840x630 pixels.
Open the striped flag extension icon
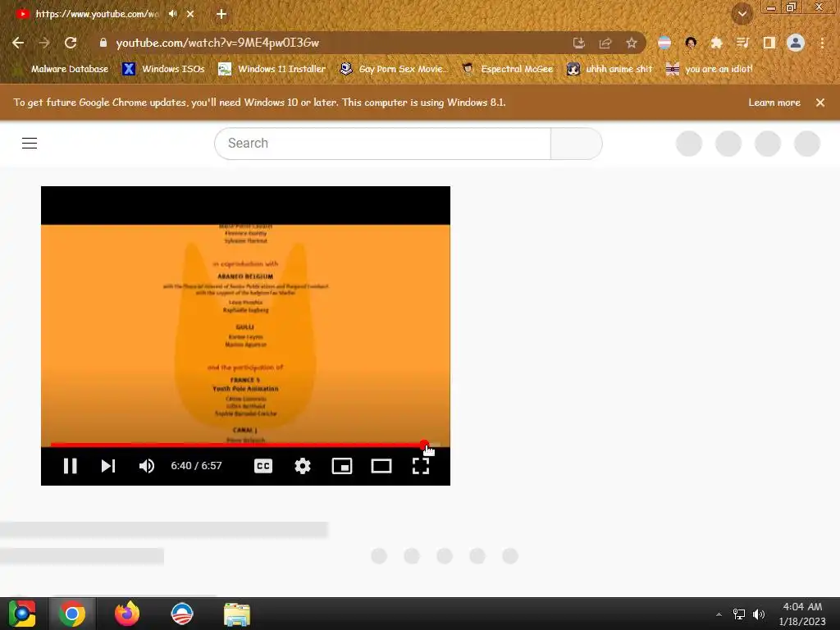point(664,43)
